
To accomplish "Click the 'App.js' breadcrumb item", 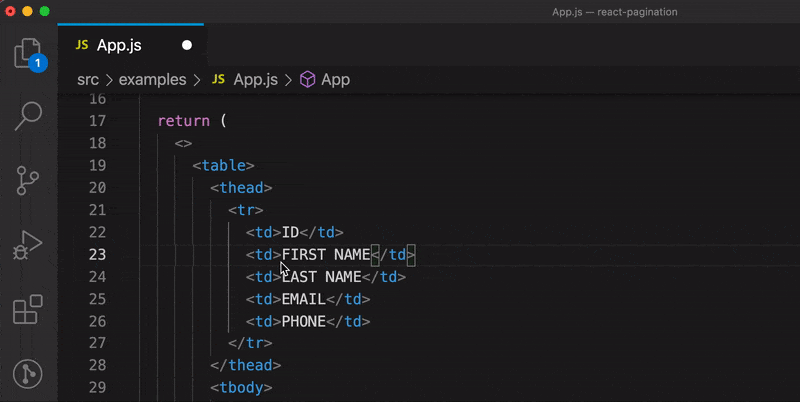I will click(256, 80).
